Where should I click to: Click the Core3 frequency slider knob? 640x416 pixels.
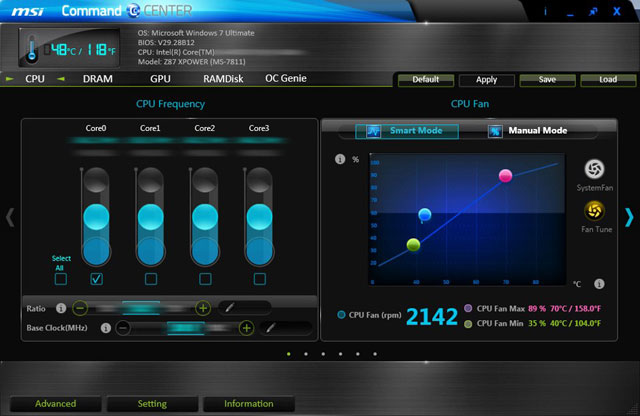(259, 217)
